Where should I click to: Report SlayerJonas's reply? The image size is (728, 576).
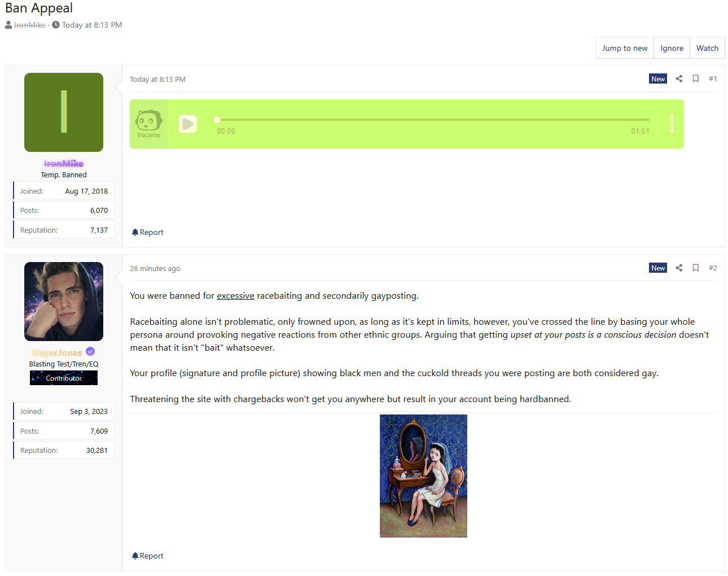(148, 556)
